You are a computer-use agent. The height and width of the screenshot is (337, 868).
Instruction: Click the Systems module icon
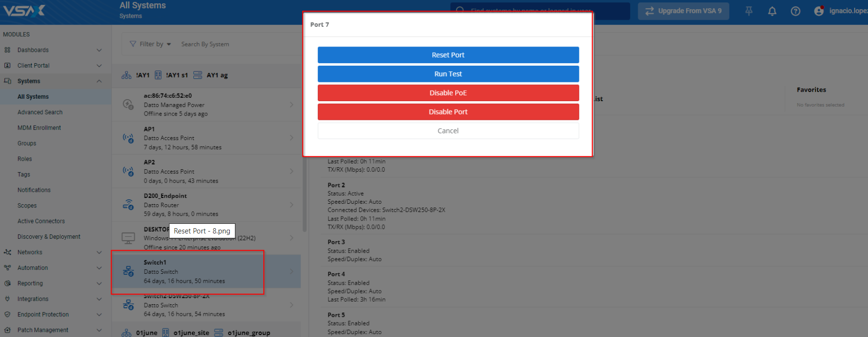(x=7, y=81)
